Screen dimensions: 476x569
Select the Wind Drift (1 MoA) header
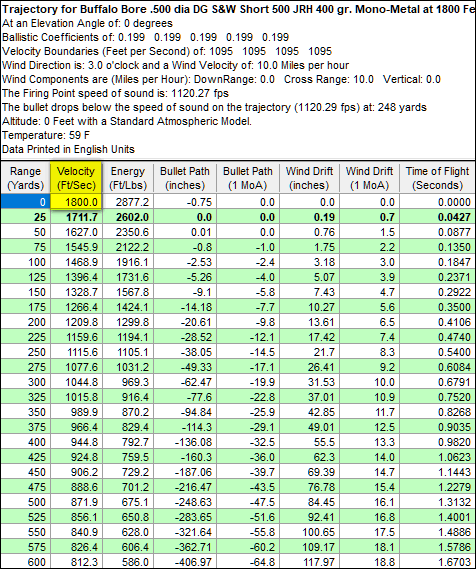pyautogui.click(x=369, y=178)
